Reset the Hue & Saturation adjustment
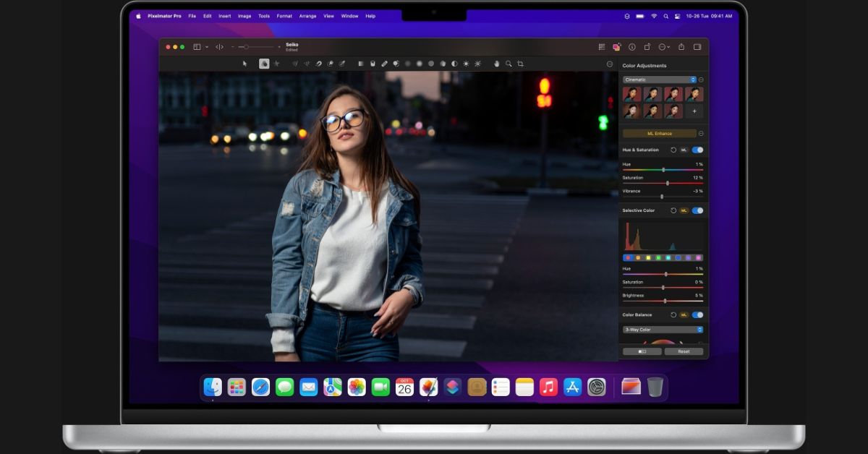 (673, 150)
